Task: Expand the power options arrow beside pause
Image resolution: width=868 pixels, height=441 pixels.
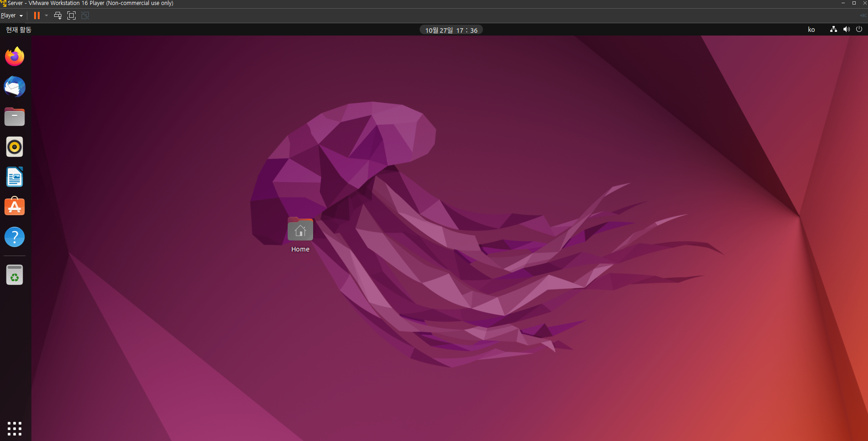Action: coord(46,15)
